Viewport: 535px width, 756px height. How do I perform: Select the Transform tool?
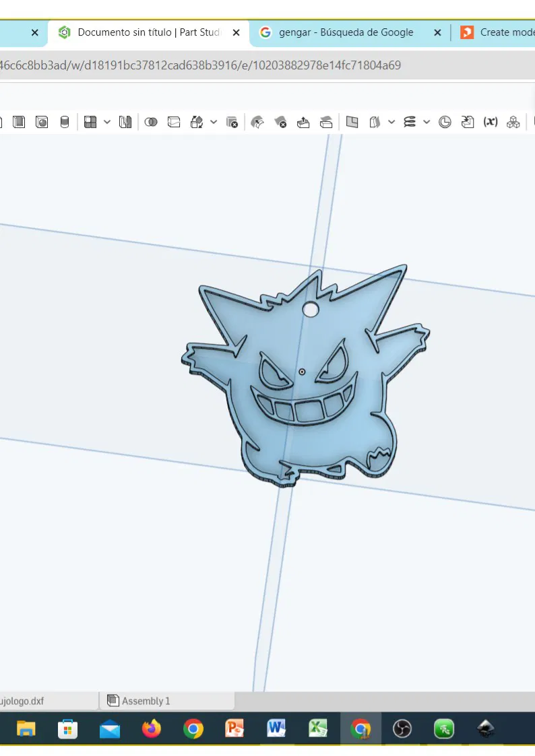(x=197, y=122)
